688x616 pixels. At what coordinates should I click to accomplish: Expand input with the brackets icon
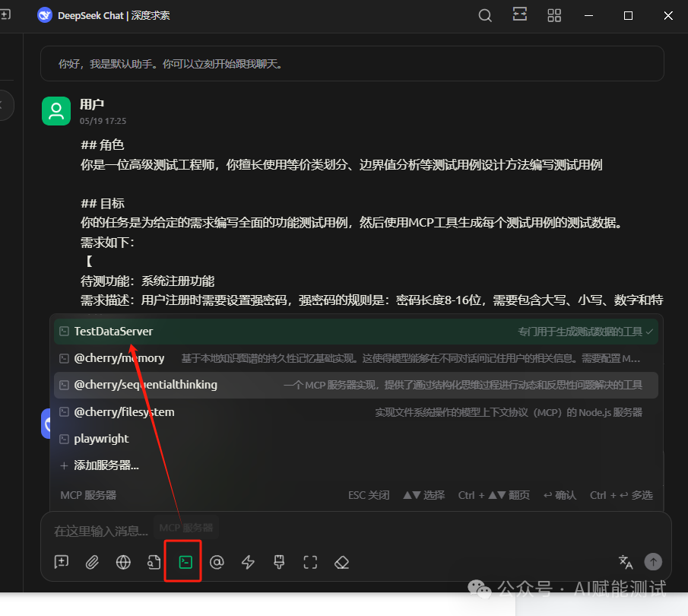click(310, 562)
